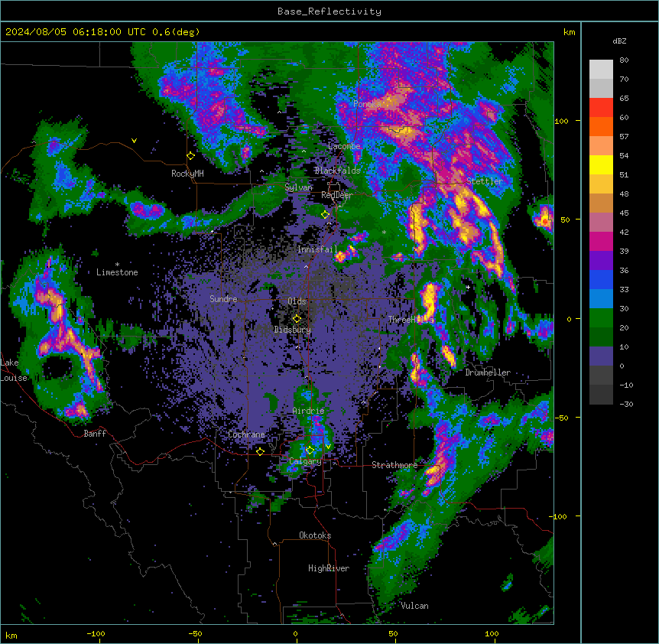The image size is (659, 644).
Task: Click the yellow diamond marker below RedDeer
Action: click(326, 215)
